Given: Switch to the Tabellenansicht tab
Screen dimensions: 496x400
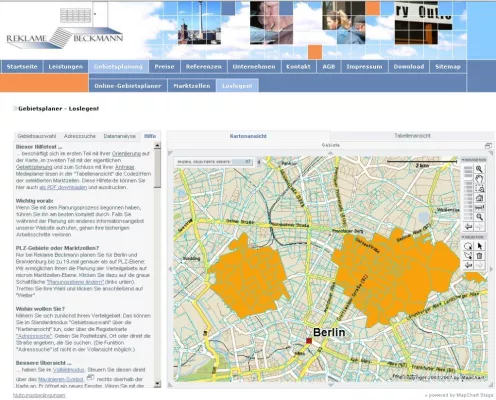Looking at the screenshot, I should click(x=412, y=136).
